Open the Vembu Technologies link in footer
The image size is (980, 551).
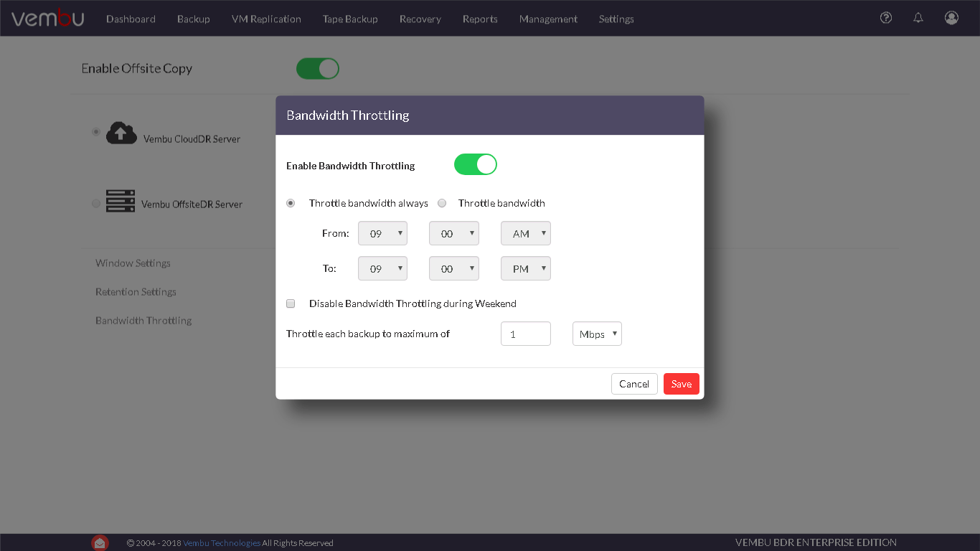click(x=222, y=542)
